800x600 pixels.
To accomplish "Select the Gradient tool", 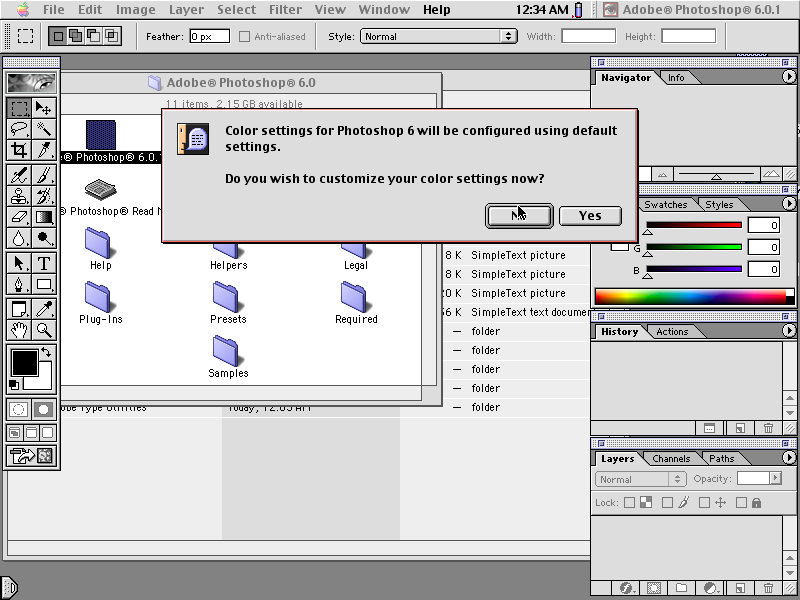I will (x=44, y=217).
